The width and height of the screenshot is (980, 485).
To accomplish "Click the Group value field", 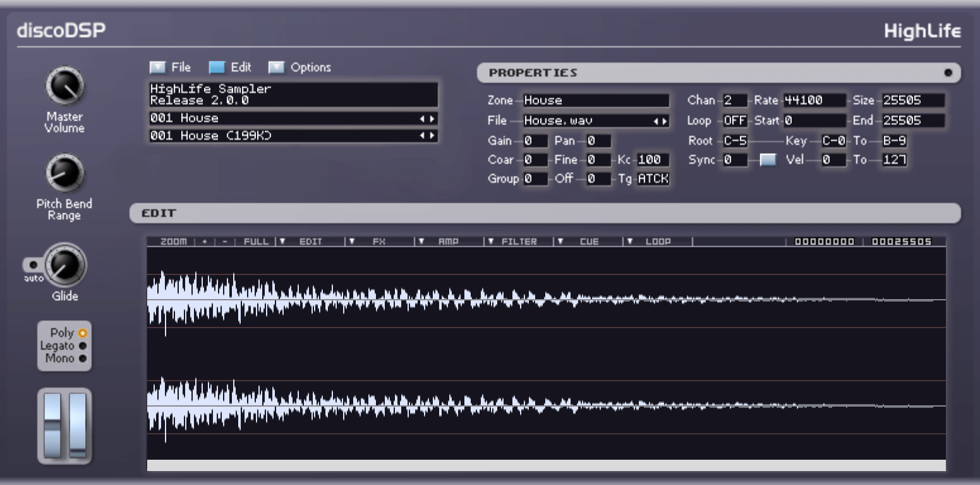I will coord(535,179).
